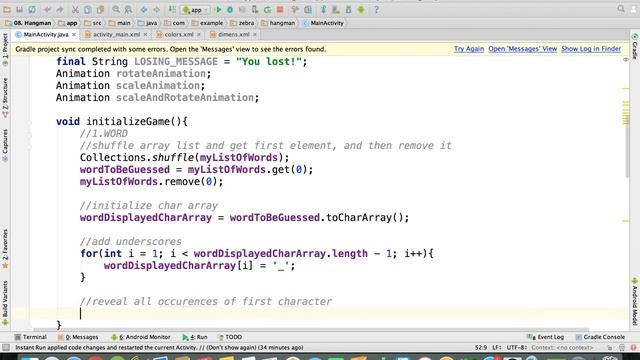Screen dimensions: 640x360
Task: Click the Copy toolbar icon
Action: [x=88, y=9]
